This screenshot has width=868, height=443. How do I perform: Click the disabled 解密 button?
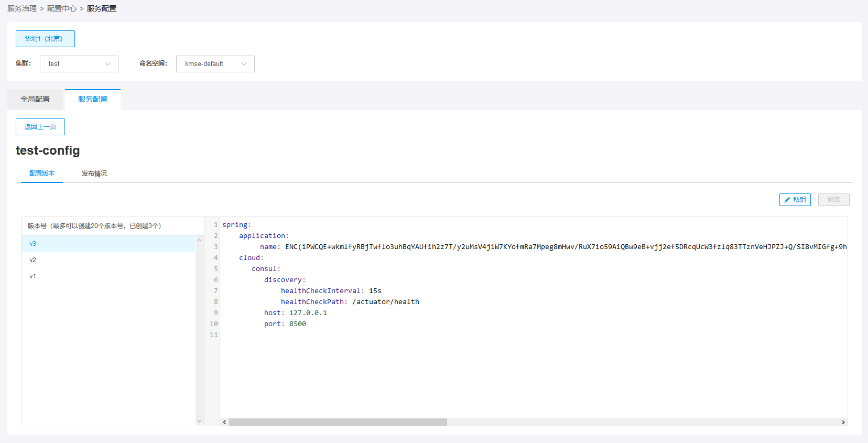click(x=834, y=200)
